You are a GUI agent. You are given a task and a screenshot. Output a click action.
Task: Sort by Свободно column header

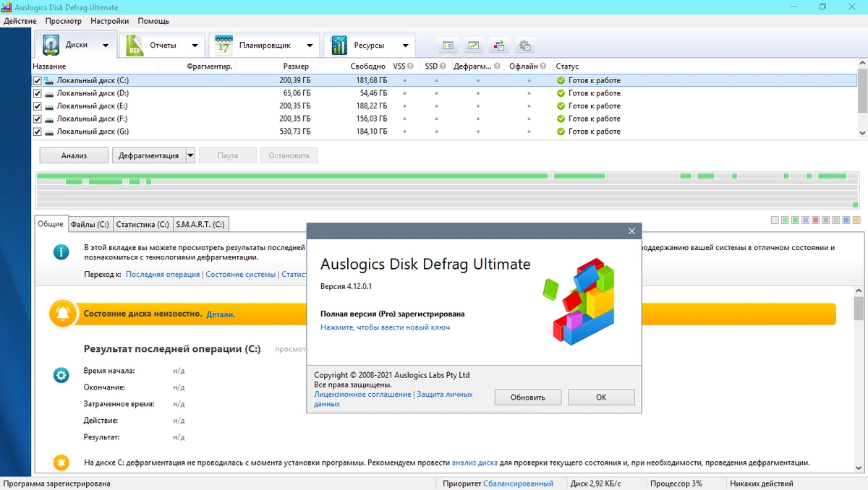coord(367,66)
